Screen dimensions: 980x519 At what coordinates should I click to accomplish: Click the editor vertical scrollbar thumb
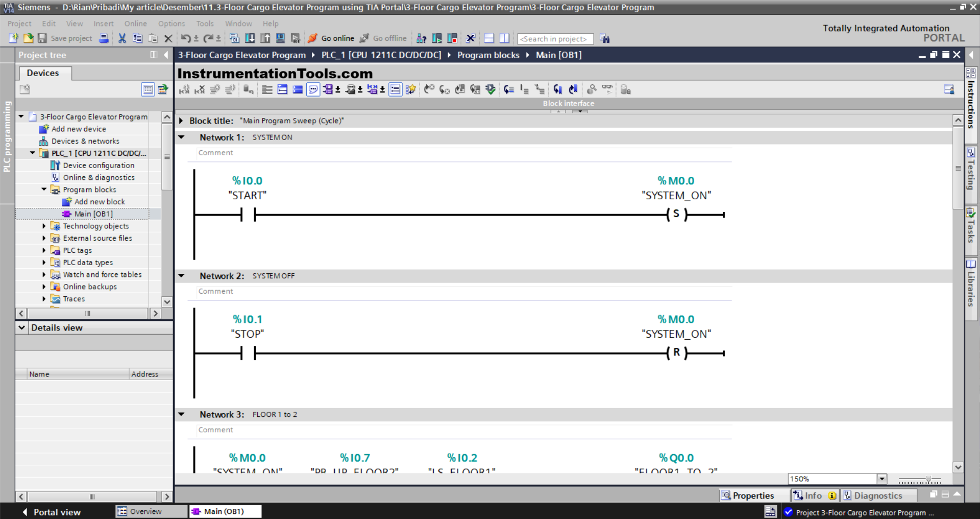(958, 168)
